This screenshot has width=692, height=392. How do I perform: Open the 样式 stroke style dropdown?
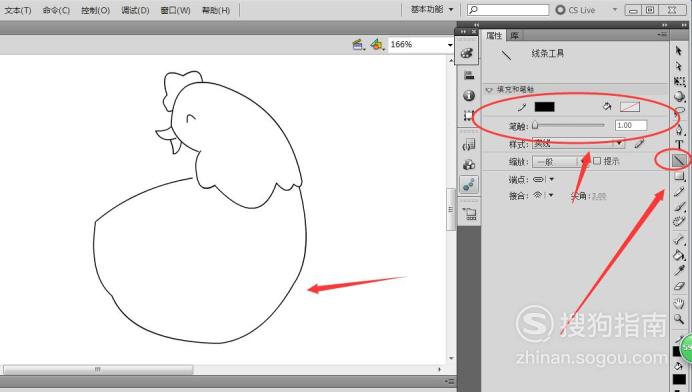[x=578, y=143]
